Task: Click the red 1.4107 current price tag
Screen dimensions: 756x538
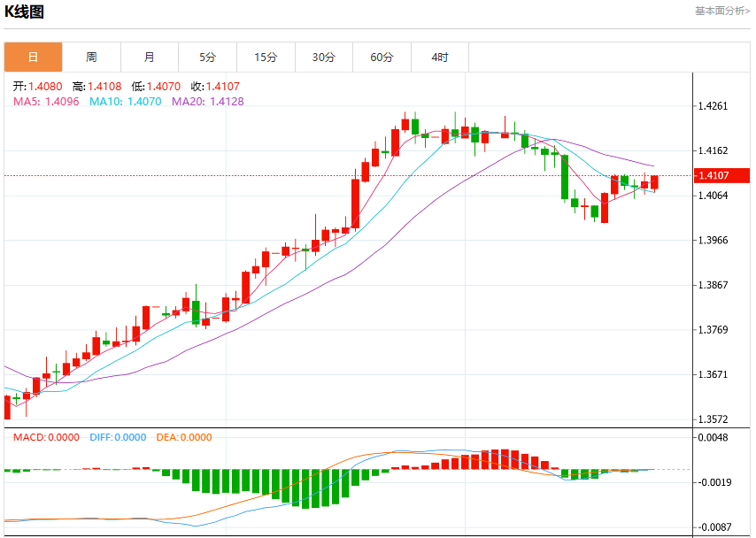Action: (721, 175)
